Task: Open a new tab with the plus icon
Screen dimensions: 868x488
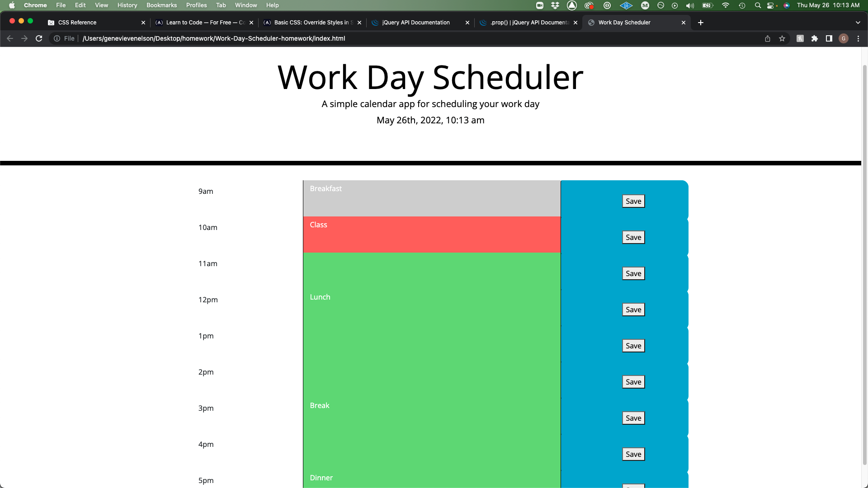Action: (701, 23)
